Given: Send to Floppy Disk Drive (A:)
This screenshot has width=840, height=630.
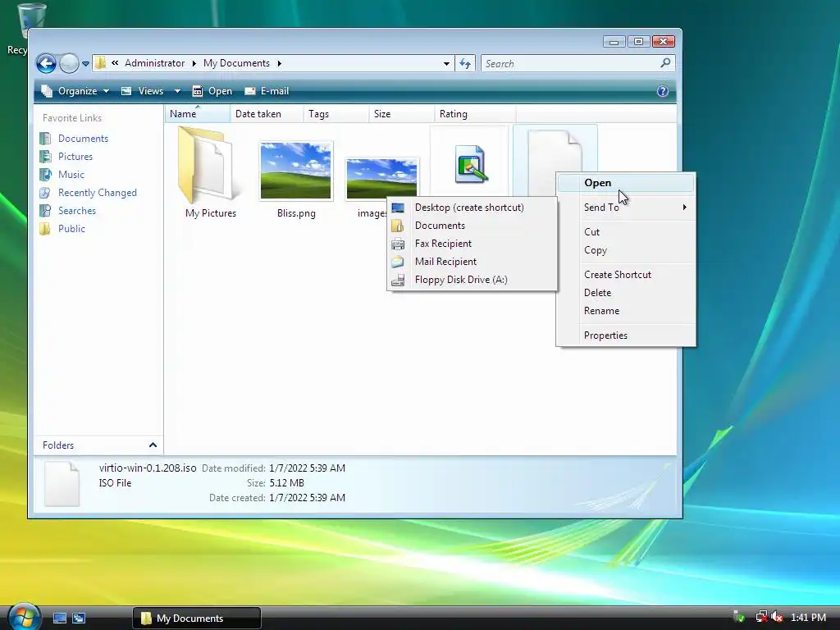Looking at the screenshot, I should pos(472,280).
